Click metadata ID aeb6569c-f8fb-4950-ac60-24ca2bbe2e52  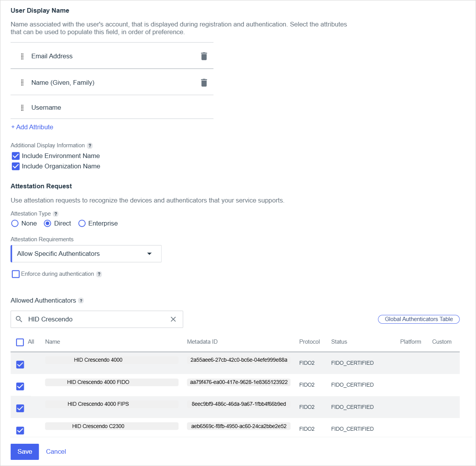[239, 426]
